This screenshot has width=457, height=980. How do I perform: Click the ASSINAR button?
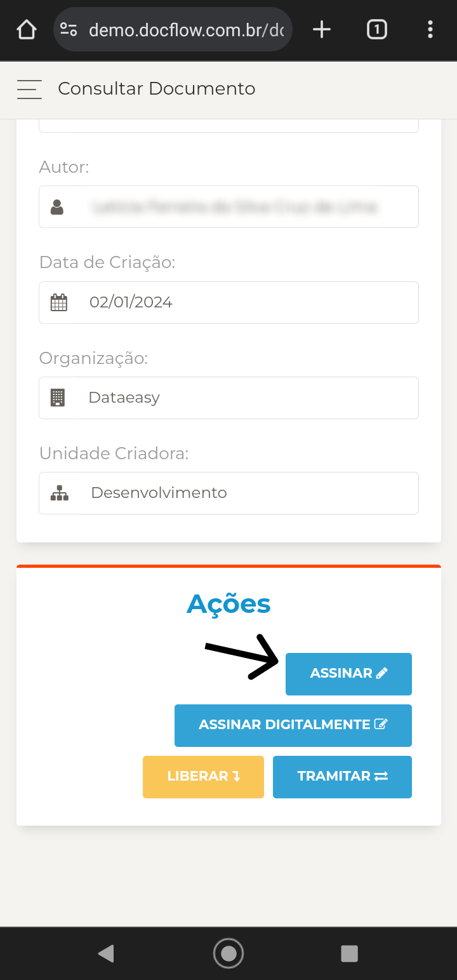(348, 674)
